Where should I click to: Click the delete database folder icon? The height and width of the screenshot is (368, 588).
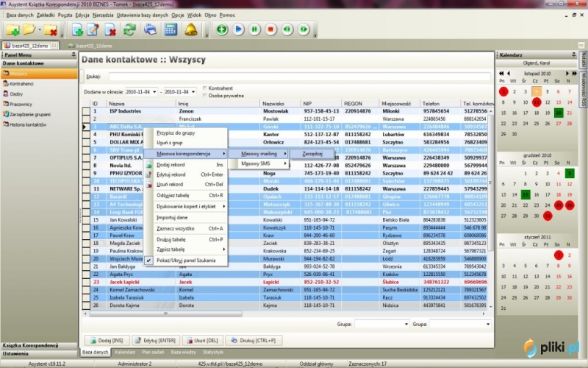click(50, 29)
